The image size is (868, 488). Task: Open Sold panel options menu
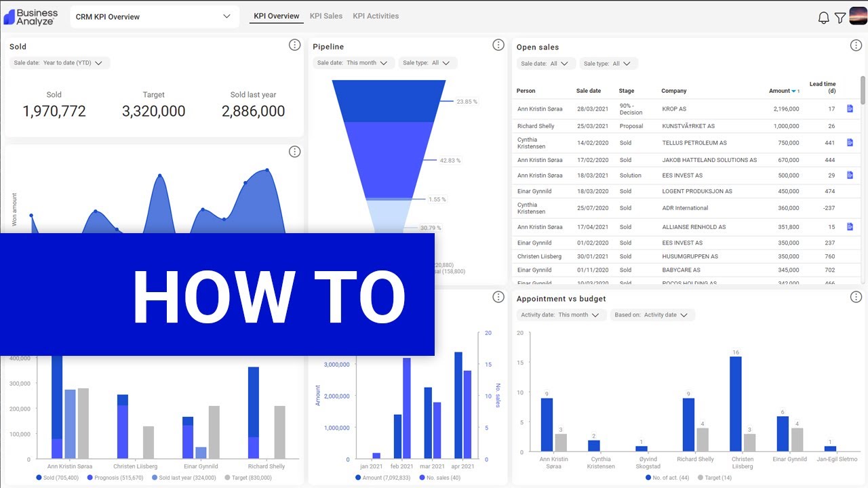pos(294,45)
